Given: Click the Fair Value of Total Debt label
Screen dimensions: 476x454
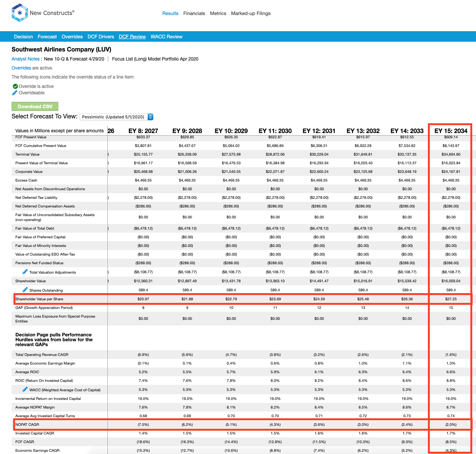Looking at the screenshot, I should click(35, 229).
